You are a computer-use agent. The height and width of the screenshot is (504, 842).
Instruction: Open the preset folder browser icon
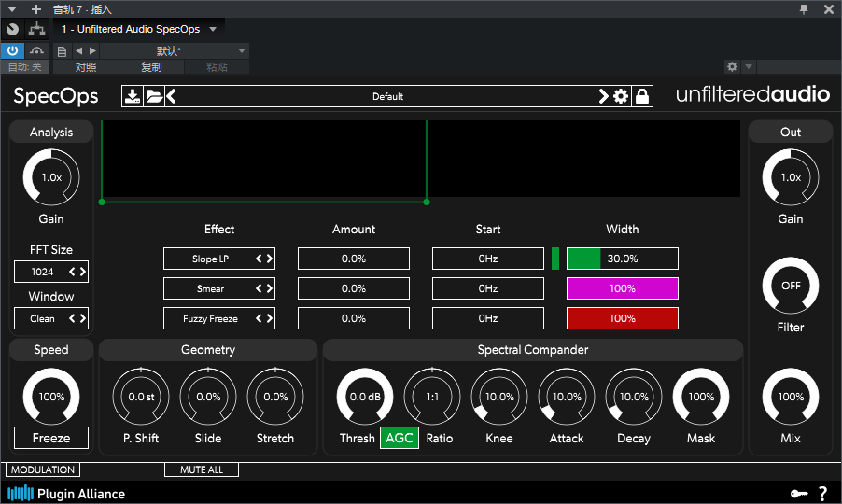pos(154,97)
